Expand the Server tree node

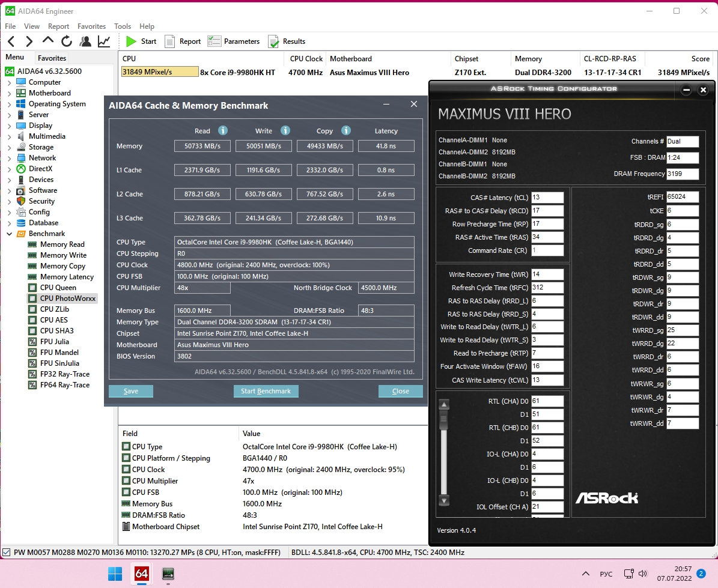(x=9, y=115)
